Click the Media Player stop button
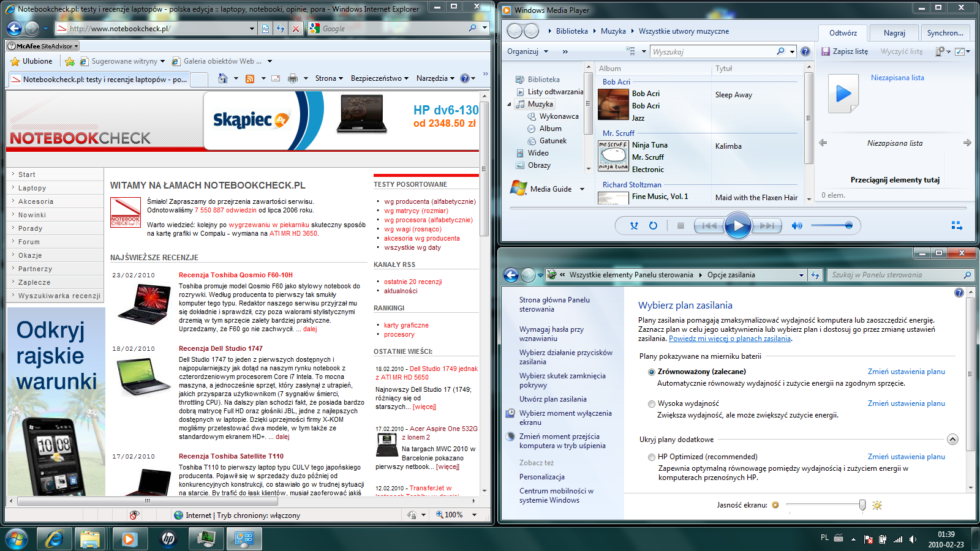 point(680,225)
